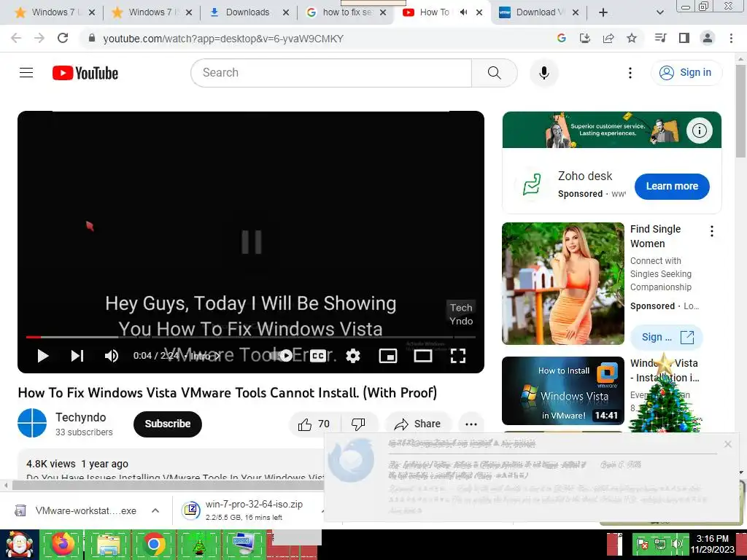Viewport: 747px width, 560px height.
Task: Open taskbar clock 3:16 PM
Action: [x=713, y=544]
